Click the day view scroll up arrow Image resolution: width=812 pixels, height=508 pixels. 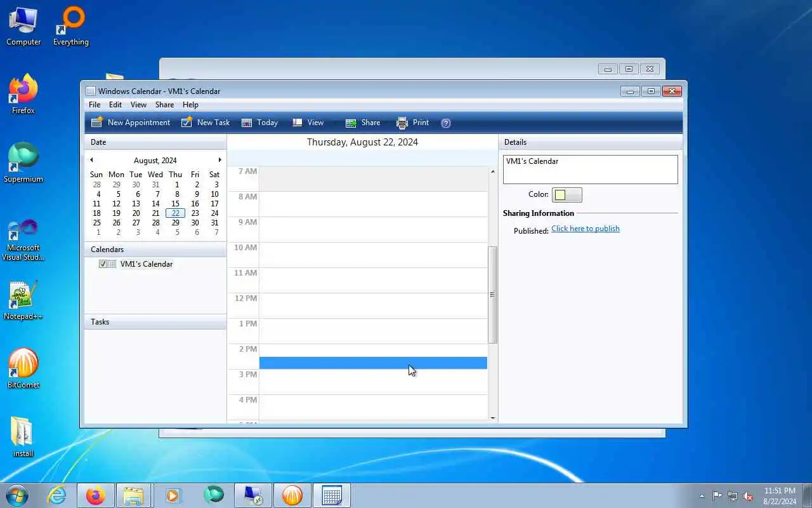[x=493, y=171]
